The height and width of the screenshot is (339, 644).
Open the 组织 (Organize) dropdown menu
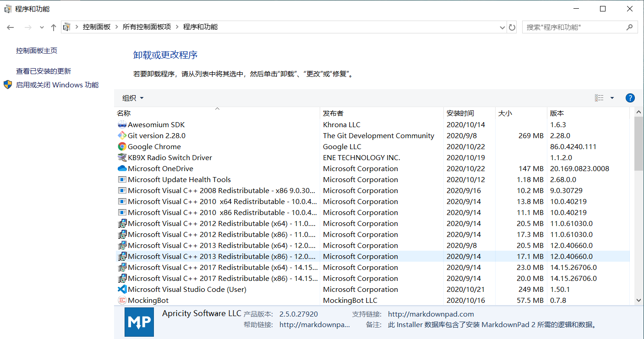pyautogui.click(x=132, y=97)
